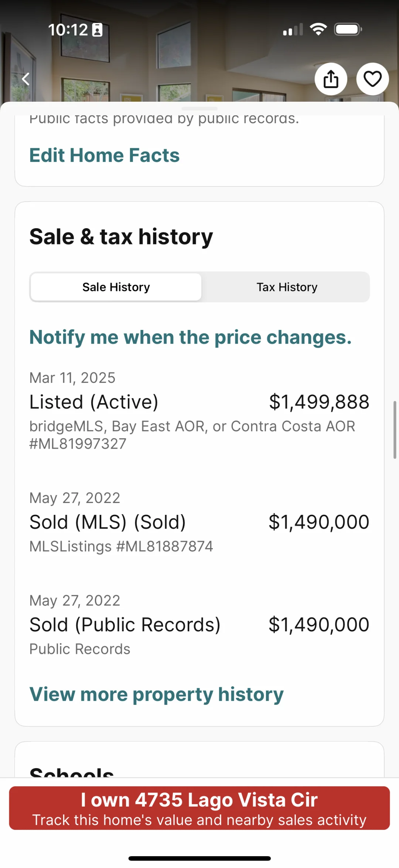Tap the sheet drag handle bar
This screenshot has width=399, height=868.
[x=199, y=108]
